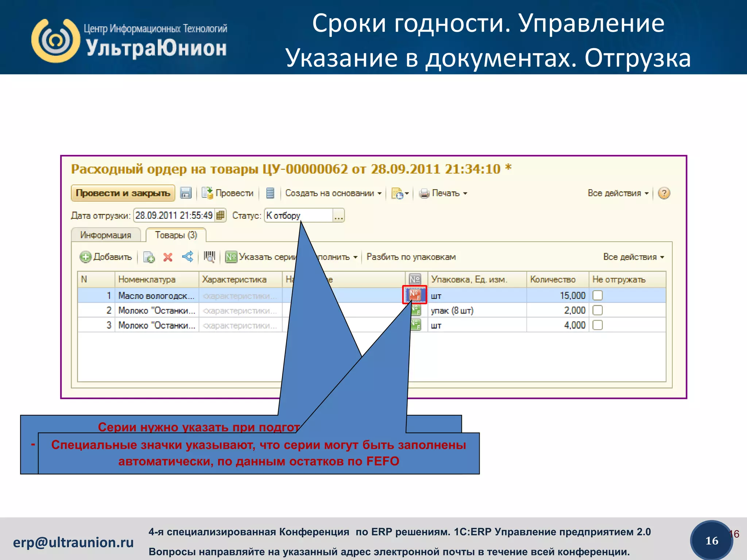Image resolution: width=747 pixels, height=560 pixels.
Task: Click the Количество column header
Action: (558, 279)
